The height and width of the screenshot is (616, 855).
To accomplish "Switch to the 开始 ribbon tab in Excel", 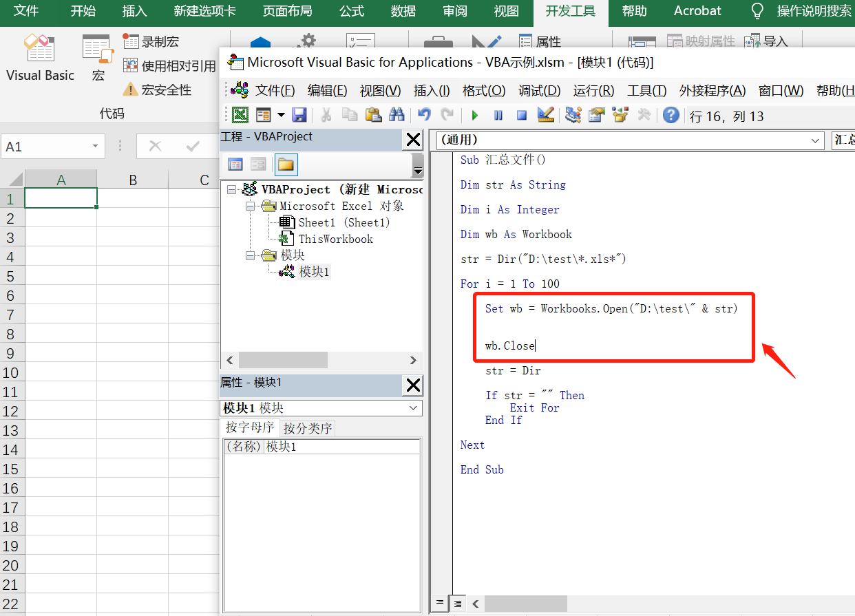I will point(83,11).
